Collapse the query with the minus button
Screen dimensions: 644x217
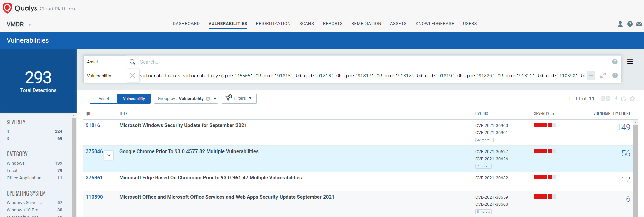click(591, 75)
